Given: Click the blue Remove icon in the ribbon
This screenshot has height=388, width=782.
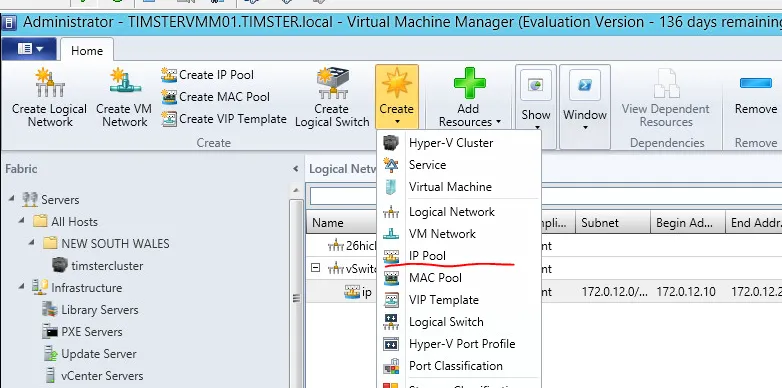Looking at the screenshot, I should click(x=756, y=83).
